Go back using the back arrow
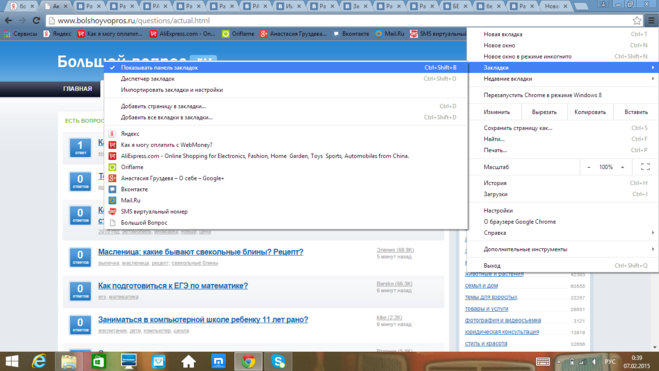 coord(8,20)
